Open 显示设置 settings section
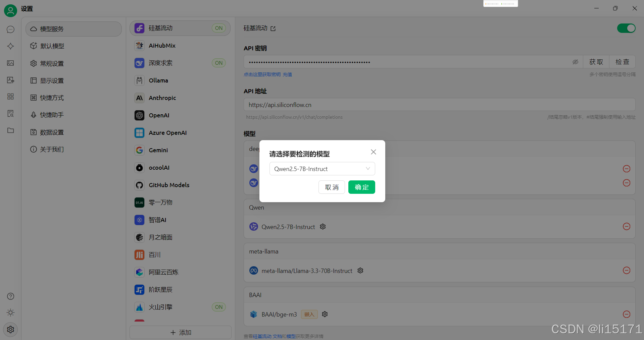Viewport: 644px width, 340px height. point(73,81)
